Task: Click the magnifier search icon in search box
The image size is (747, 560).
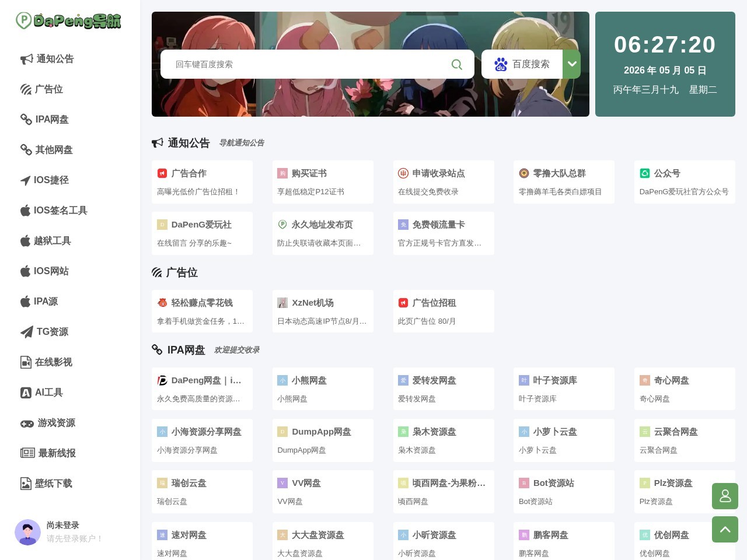Action: point(457,64)
